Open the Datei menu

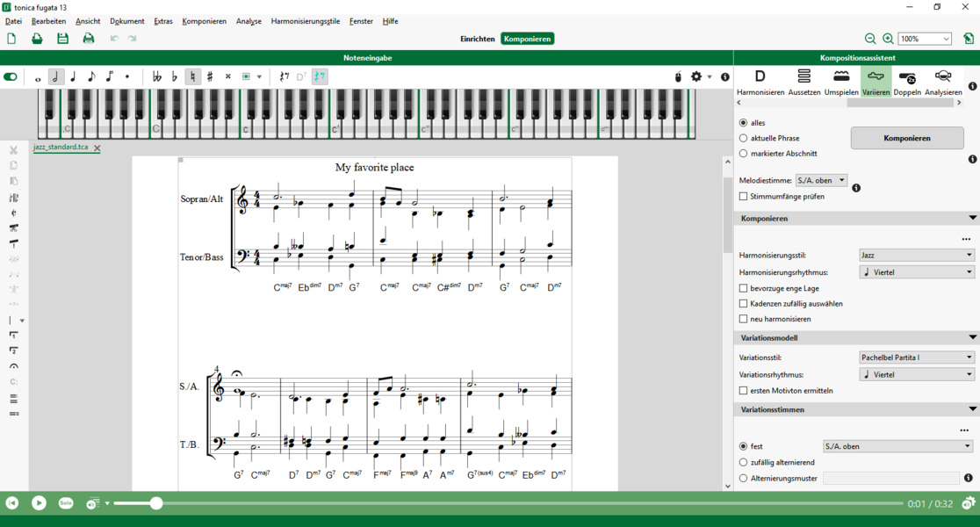(13, 21)
